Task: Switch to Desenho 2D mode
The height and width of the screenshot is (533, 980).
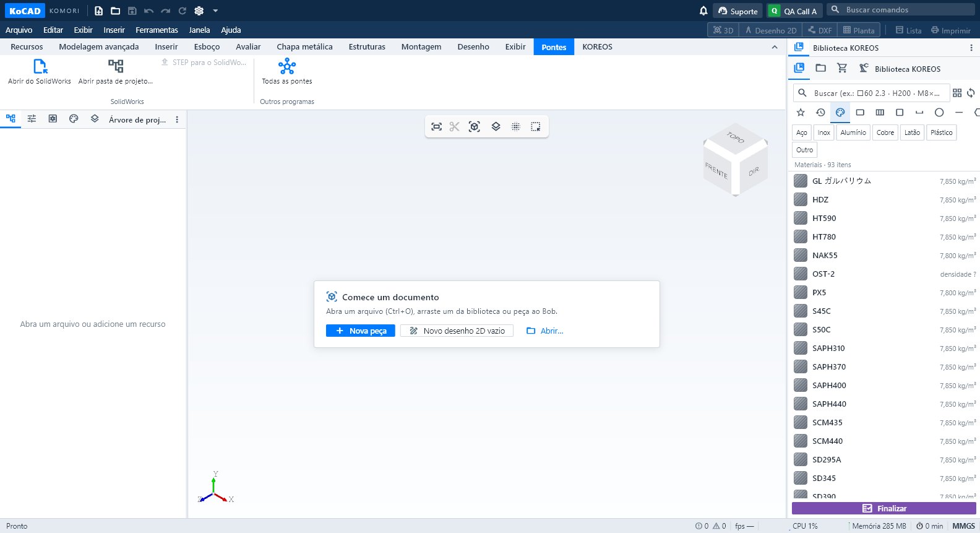Action: [x=770, y=30]
